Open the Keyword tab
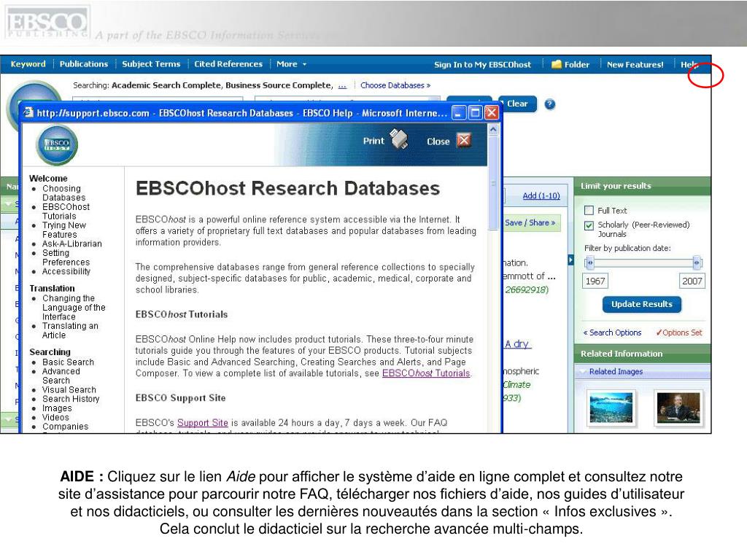Image resolution: width=747 pixels, height=560 pixels. tap(28, 64)
